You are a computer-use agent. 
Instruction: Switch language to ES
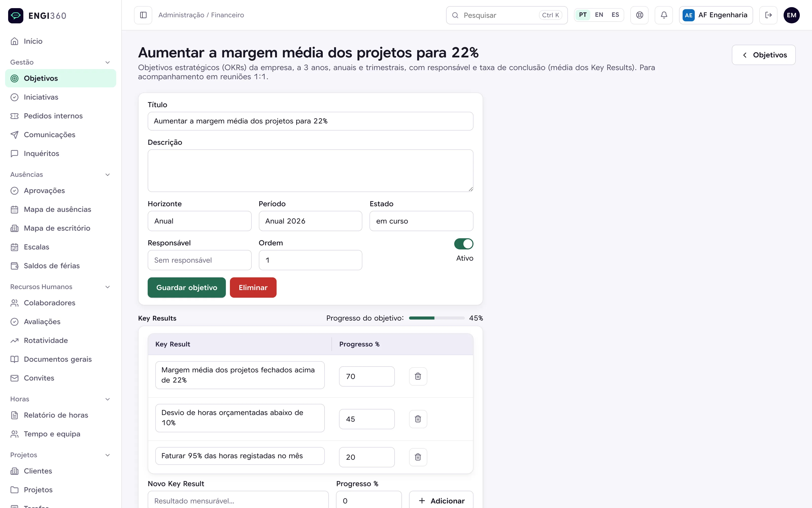615,15
